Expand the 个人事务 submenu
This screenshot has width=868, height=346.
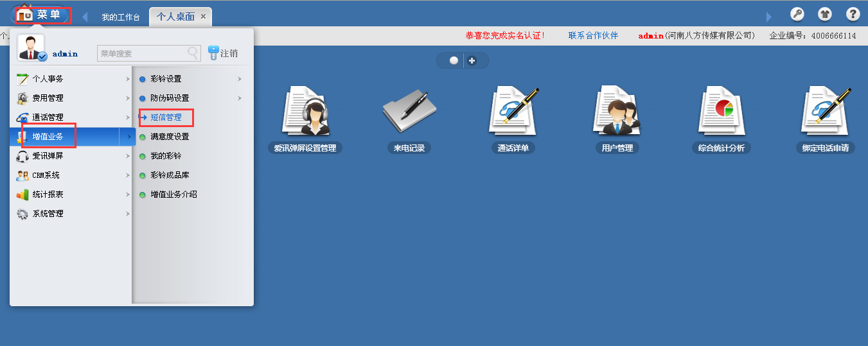point(71,79)
